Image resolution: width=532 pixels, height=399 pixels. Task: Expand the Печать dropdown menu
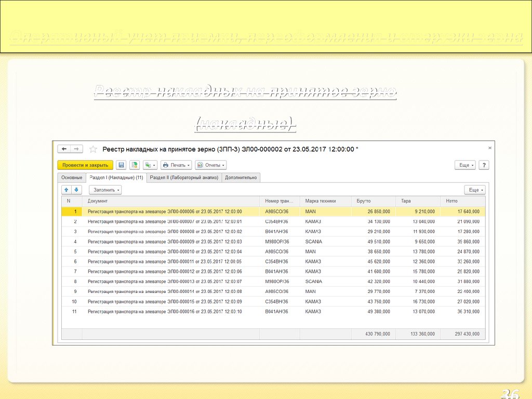click(176, 165)
